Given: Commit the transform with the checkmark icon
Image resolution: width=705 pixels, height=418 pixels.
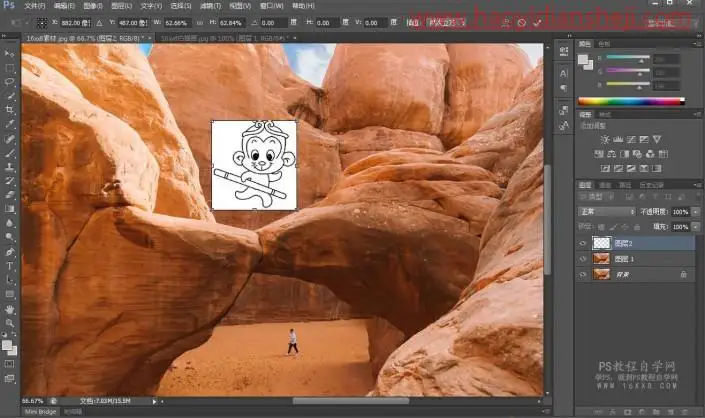Looking at the screenshot, I should pos(537,22).
